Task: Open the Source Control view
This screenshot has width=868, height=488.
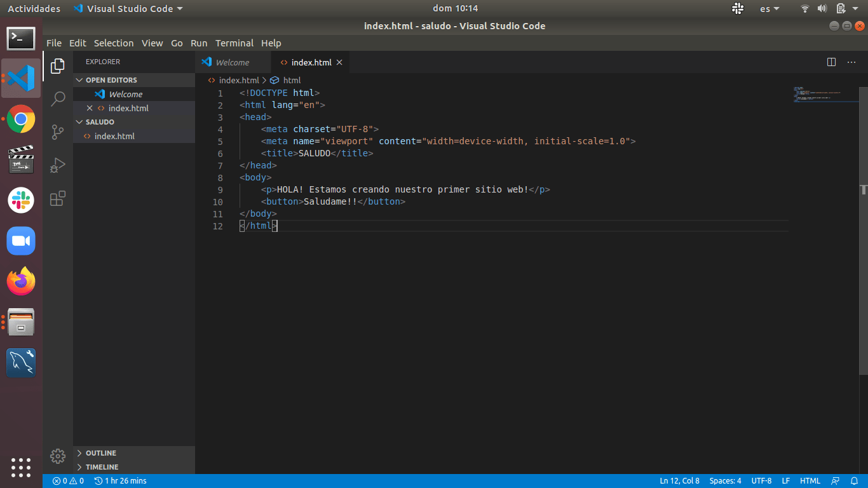Action: [58, 132]
